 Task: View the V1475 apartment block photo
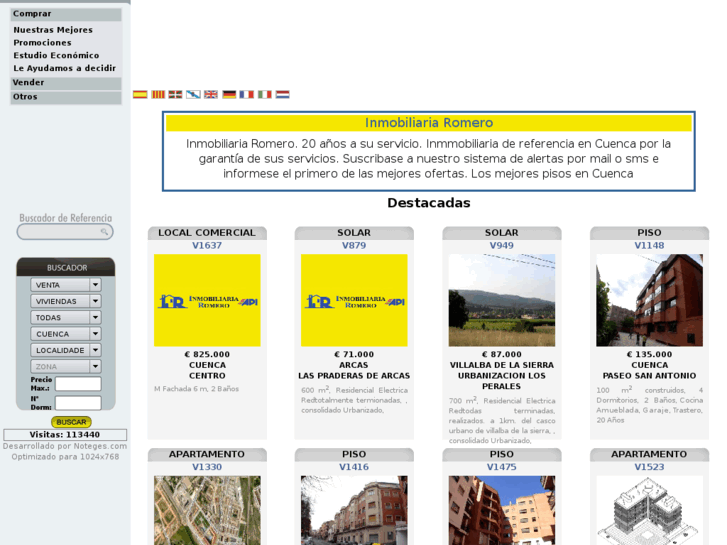(502, 510)
